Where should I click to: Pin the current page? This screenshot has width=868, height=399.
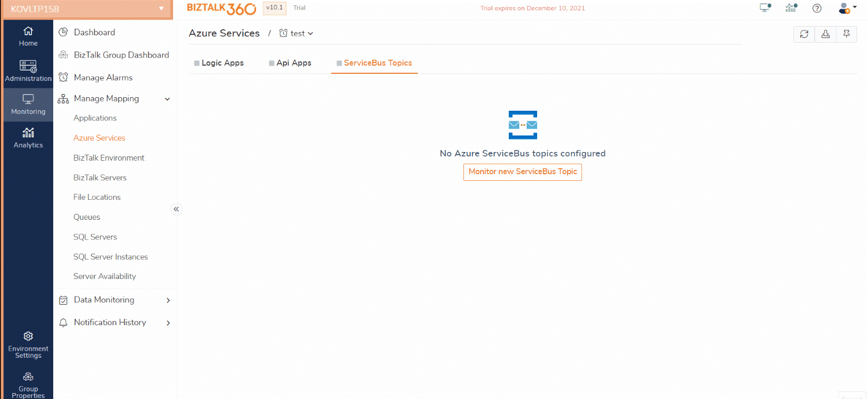(846, 34)
